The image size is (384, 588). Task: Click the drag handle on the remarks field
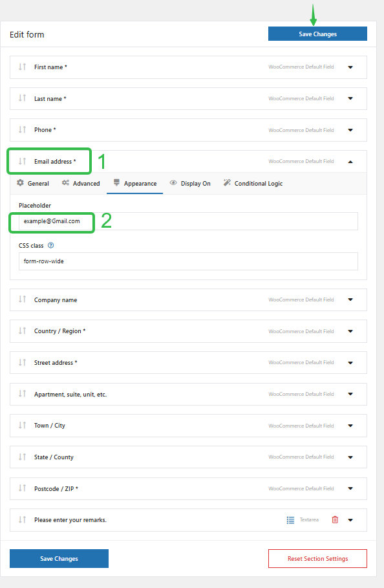tap(22, 519)
